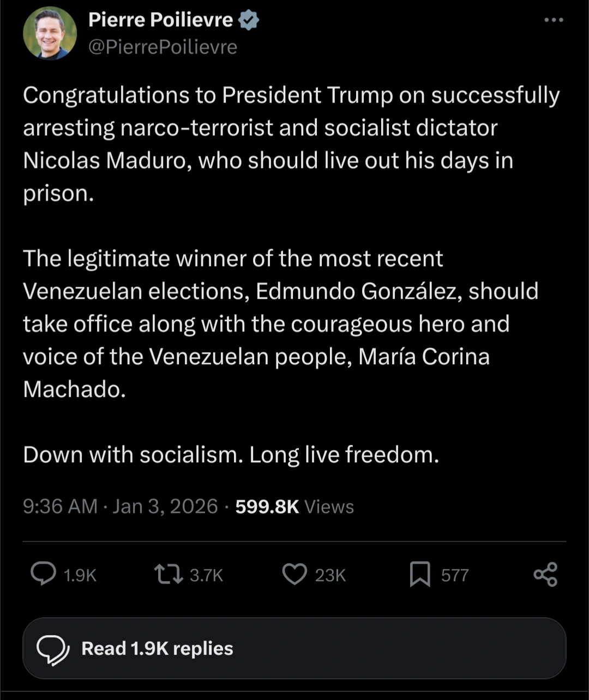Viewport: 589px width, 700px height.
Task: Click the blue verified badge
Action: (x=249, y=20)
